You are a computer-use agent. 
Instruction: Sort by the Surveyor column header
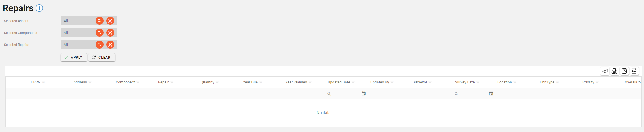coord(420,82)
